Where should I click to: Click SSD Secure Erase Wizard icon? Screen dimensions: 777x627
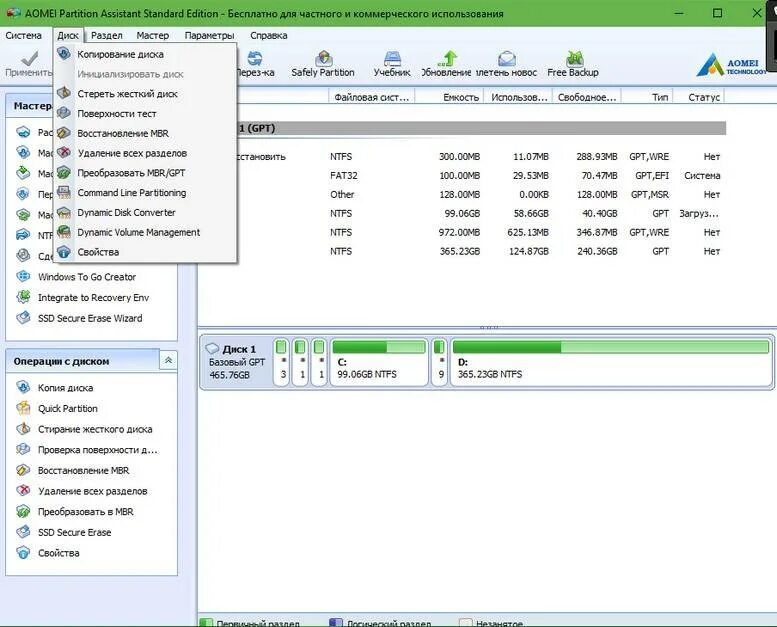(23, 318)
